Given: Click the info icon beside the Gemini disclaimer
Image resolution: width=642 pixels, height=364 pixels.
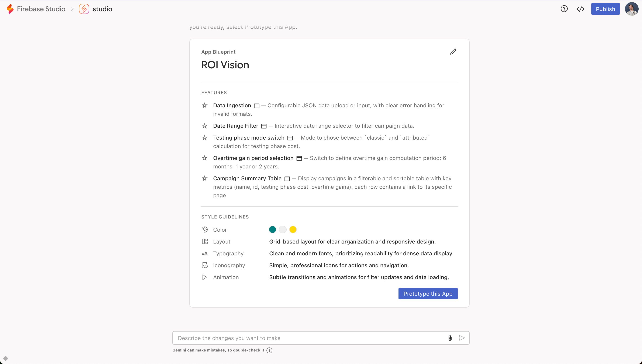Looking at the screenshot, I should [269, 350].
